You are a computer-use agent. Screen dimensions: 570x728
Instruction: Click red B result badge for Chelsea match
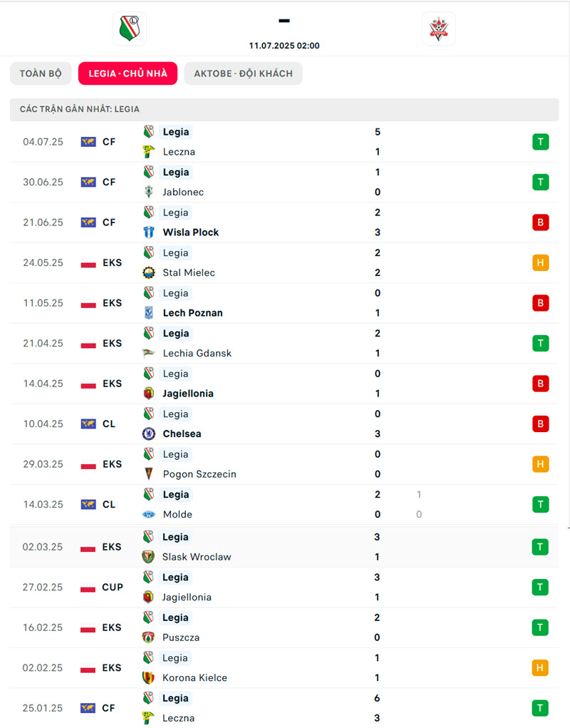[x=540, y=424]
